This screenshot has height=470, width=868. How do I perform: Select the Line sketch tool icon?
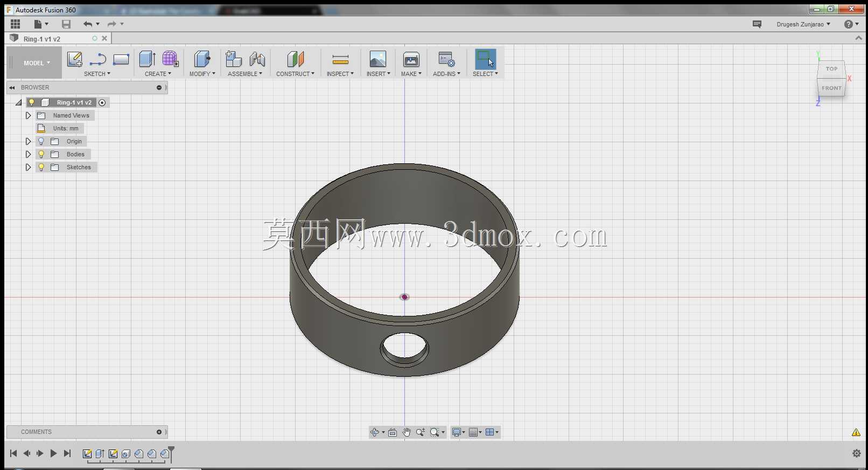coord(97,59)
